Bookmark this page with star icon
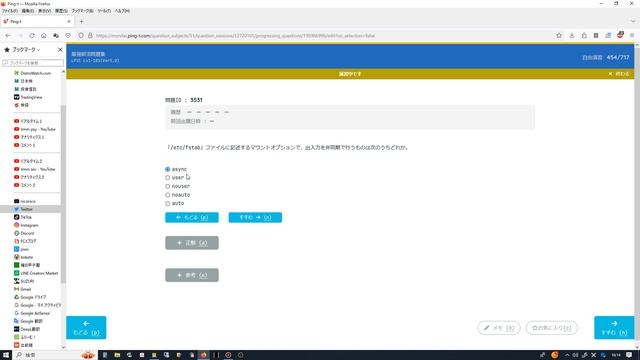The image size is (640, 360). tap(559, 36)
